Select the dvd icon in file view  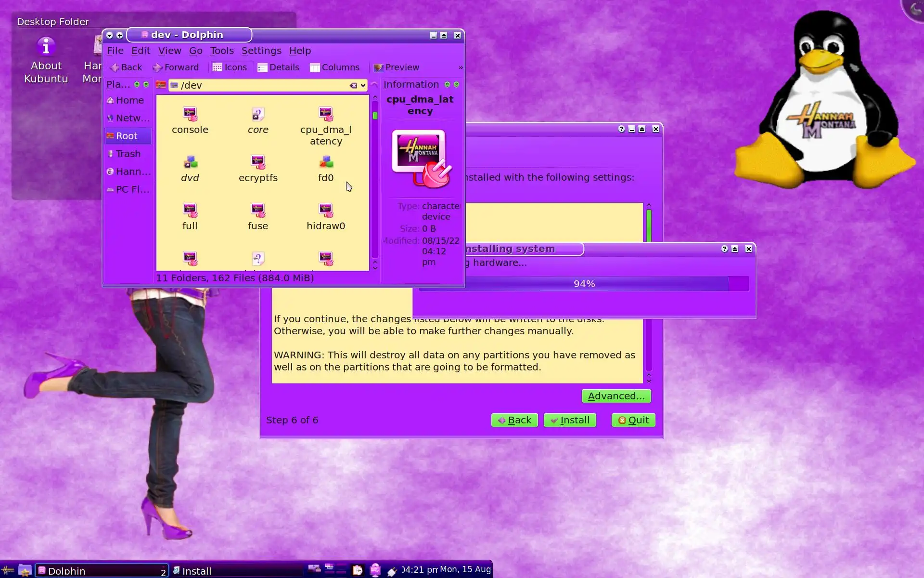pos(190,163)
